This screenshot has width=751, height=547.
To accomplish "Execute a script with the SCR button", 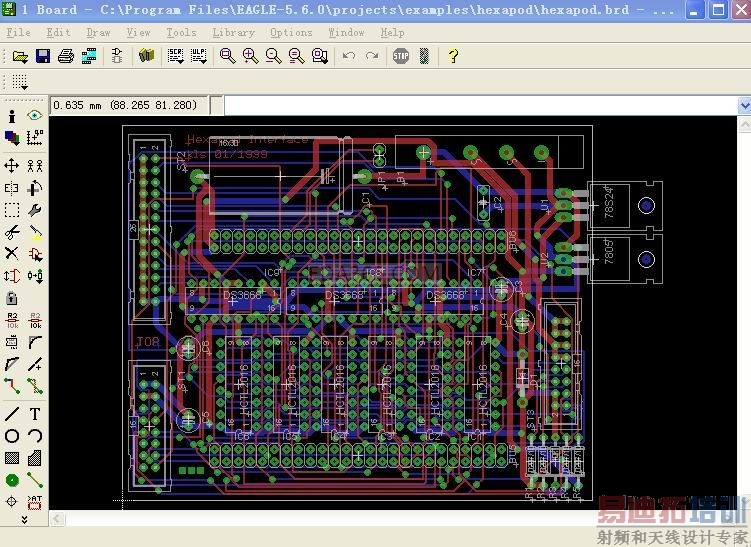I will (176, 56).
